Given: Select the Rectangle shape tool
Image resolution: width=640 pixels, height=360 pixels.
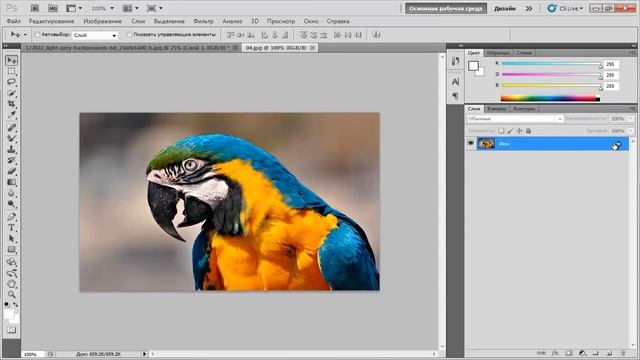Looking at the screenshot, I should coord(11,249).
